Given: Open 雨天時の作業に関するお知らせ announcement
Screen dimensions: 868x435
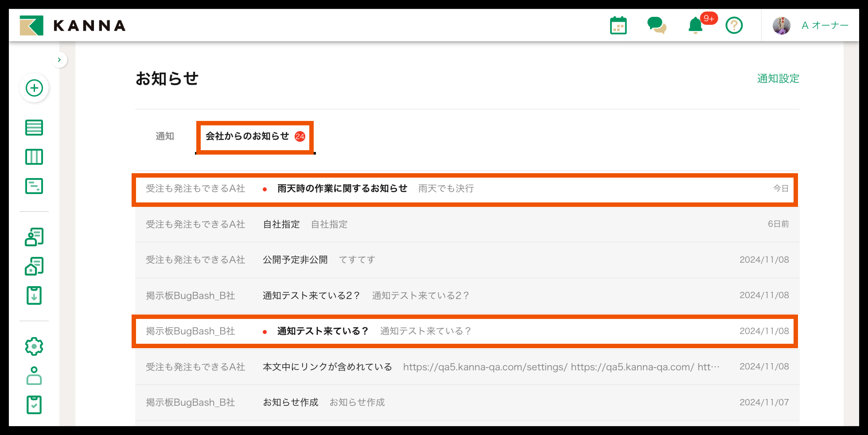Looking at the screenshot, I should 342,188.
